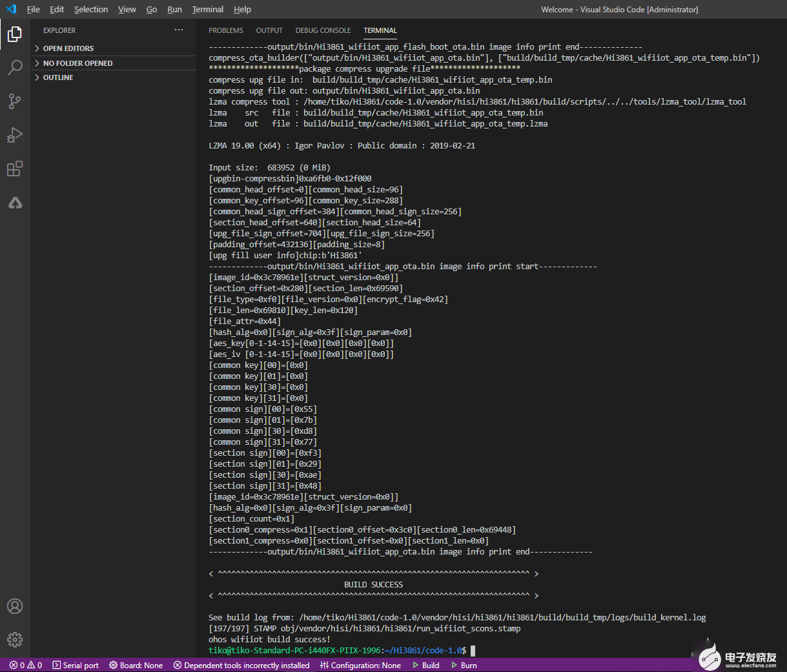
Task: Open the Terminal menu
Action: tap(207, 10)
